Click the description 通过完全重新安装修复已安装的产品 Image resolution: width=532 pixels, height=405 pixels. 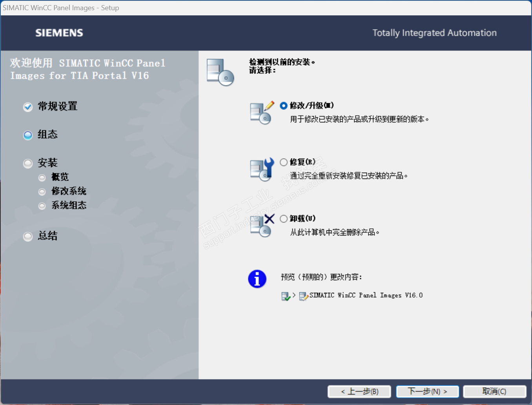[349, 176]
